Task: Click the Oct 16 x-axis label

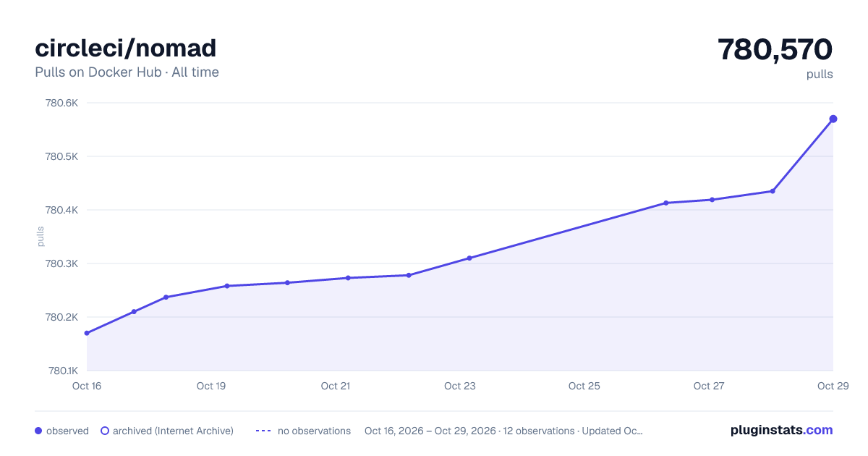Action: [87, 386]
